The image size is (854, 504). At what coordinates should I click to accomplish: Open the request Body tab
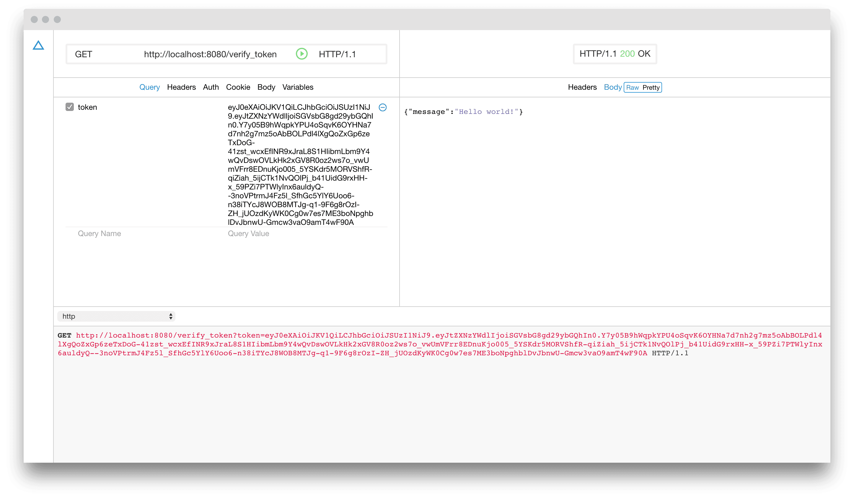pos(266,87)
